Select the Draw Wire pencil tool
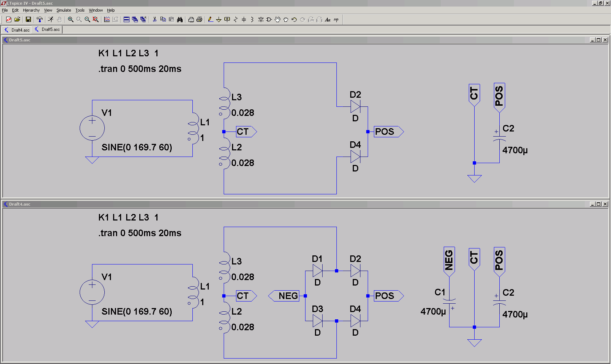The image size is (611, 364). [x=211, y=20]
